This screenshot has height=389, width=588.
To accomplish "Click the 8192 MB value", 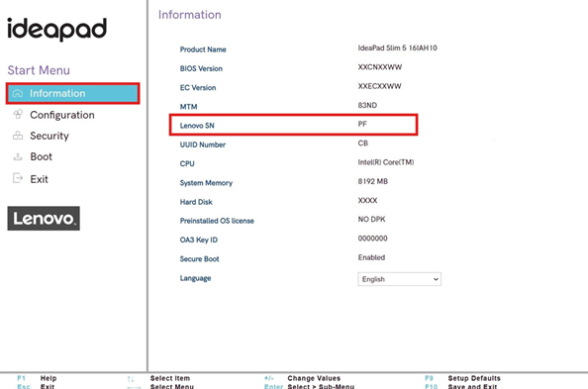I will tap(373, 181).
